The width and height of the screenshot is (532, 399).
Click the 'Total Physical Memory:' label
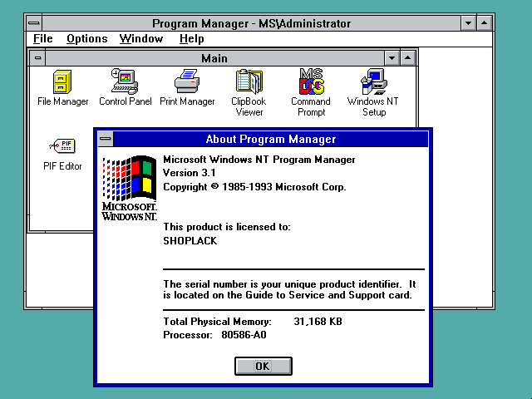pos(218,322)
